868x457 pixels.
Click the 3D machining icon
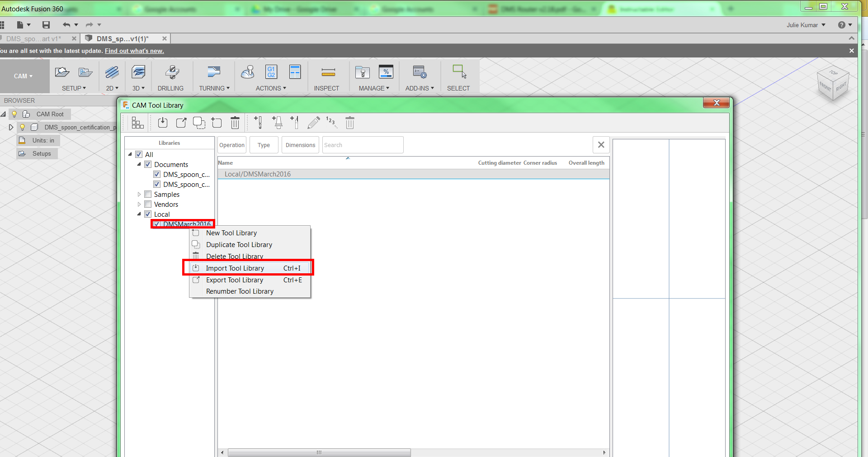(x=138, y=72)
